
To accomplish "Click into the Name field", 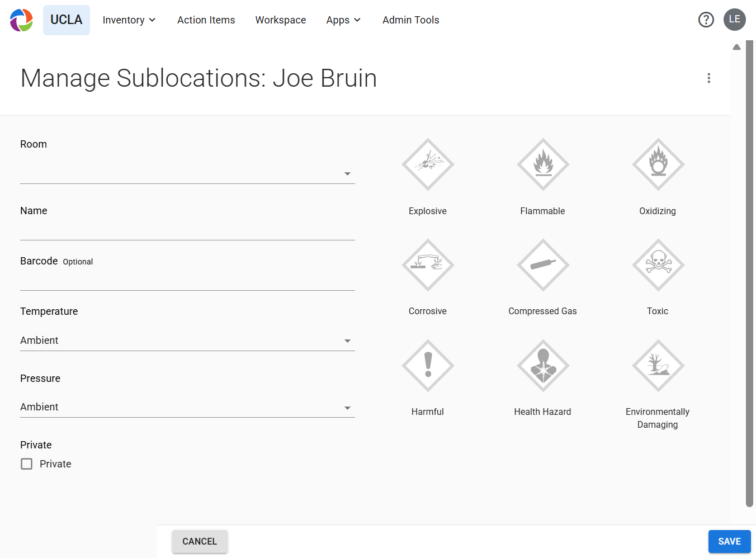I will pos(187,230).
